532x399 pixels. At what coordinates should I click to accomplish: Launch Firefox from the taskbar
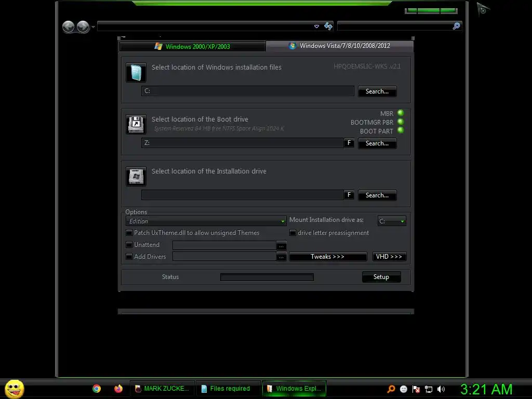118,389
